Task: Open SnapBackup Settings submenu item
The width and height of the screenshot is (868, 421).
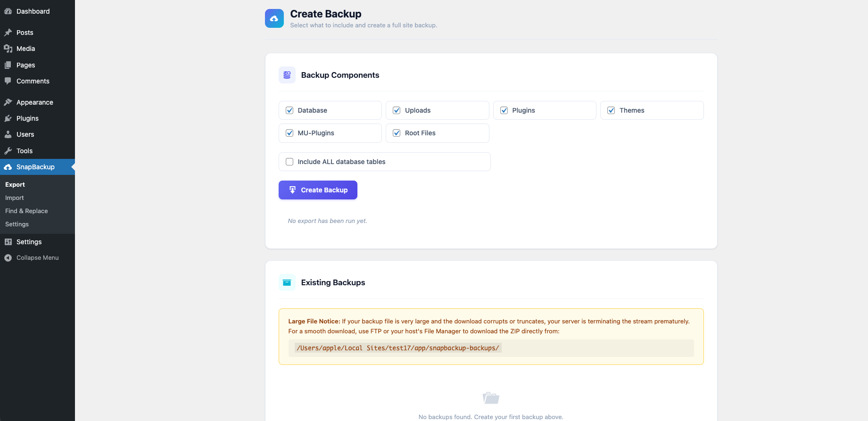Action: click(x=17, y=224)
